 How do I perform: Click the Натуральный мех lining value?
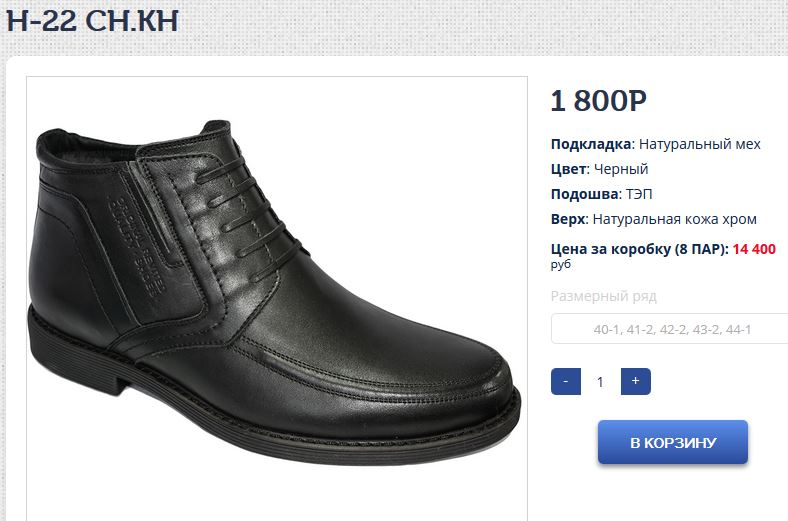(700, 144)
